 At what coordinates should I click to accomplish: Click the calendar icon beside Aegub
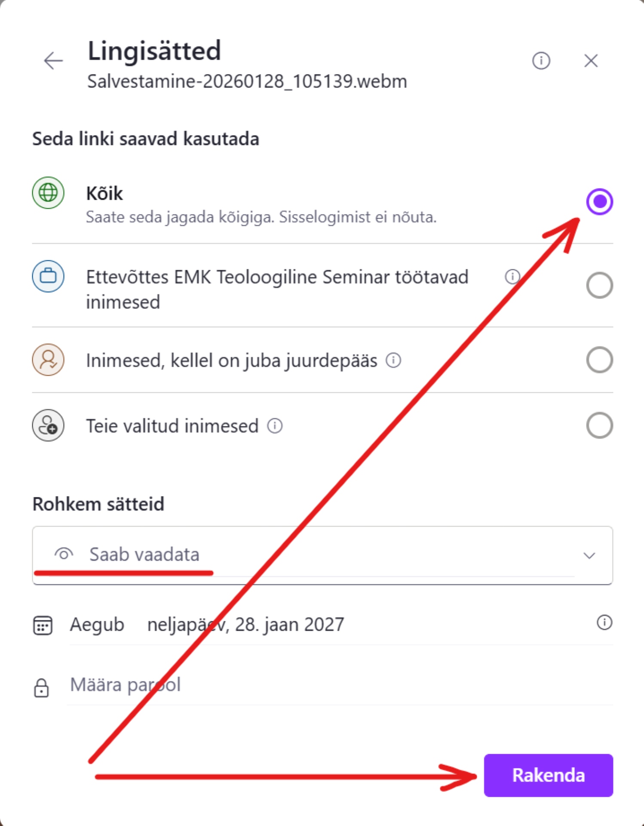click(43, 625)
